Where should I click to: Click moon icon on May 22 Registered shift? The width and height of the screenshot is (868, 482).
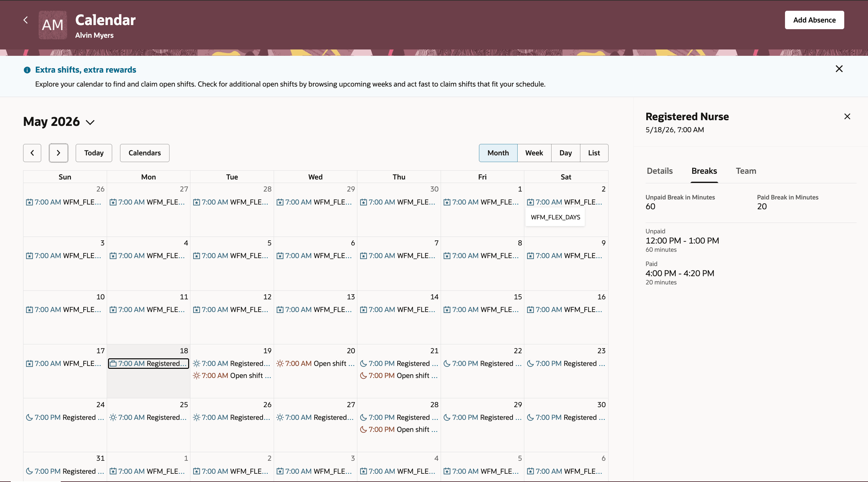click(447, 364)
